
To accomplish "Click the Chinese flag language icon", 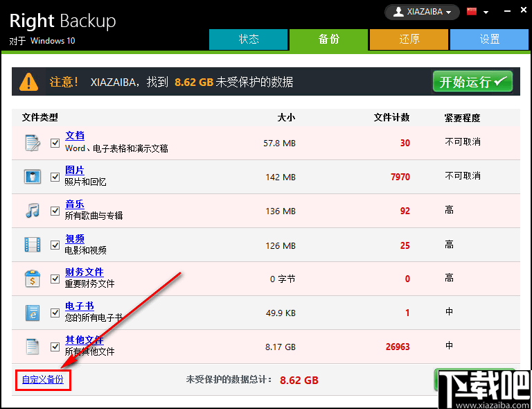I will point(472,12).
